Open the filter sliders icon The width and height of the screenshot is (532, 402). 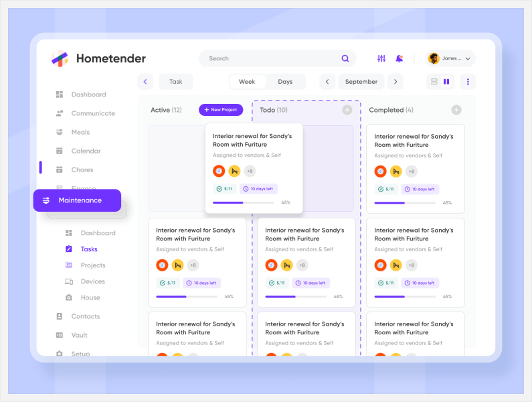click(x=381, y=58)
